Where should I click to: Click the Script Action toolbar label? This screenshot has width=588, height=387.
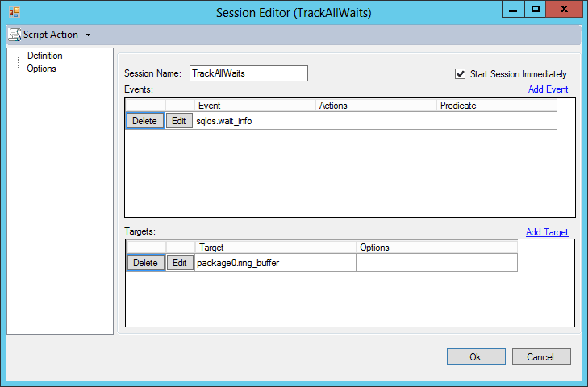point(51,35)
